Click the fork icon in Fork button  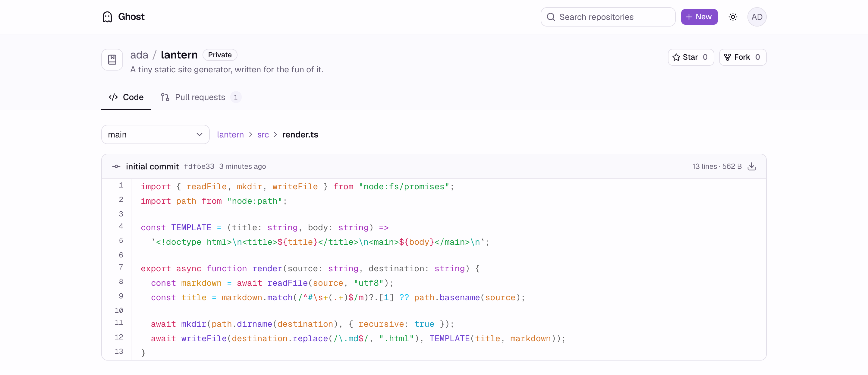[727, 57]
